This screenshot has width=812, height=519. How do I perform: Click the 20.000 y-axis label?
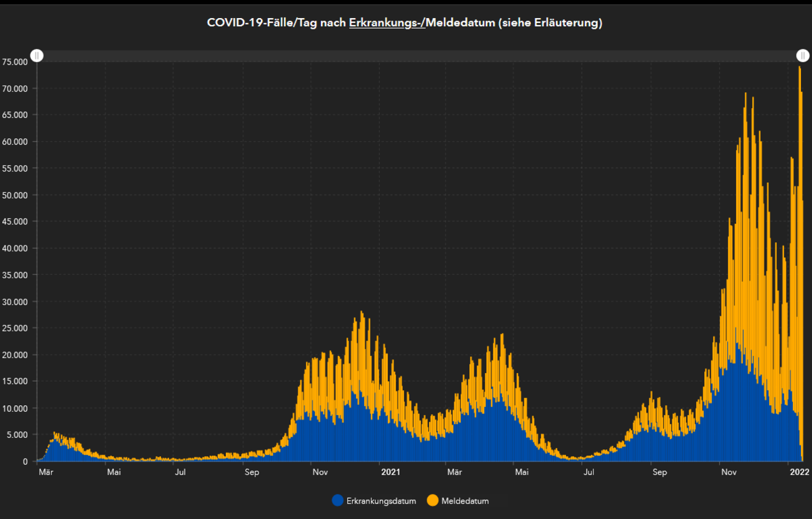pyautogui.click(x=15, y=355)
